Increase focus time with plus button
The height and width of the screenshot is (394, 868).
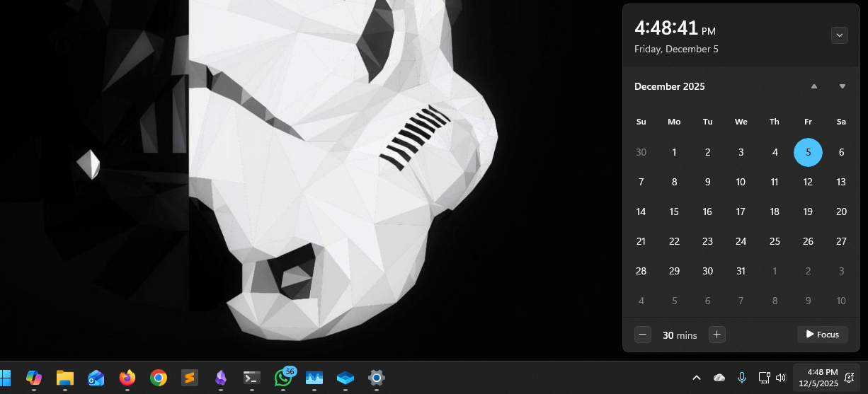(716, 335)
